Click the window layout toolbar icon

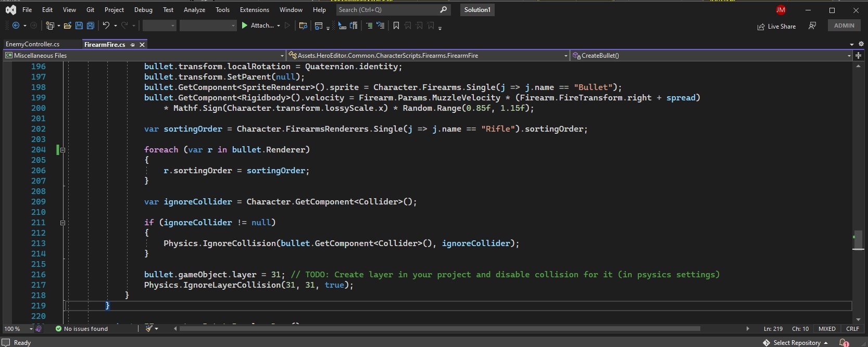[319, 25]
